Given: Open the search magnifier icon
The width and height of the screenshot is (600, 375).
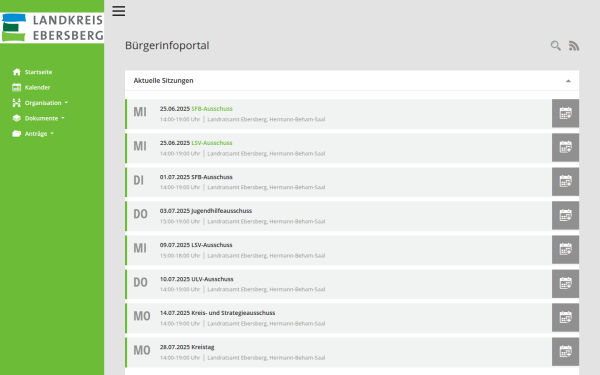Looking at the screenshot, I should pos(556,46).
